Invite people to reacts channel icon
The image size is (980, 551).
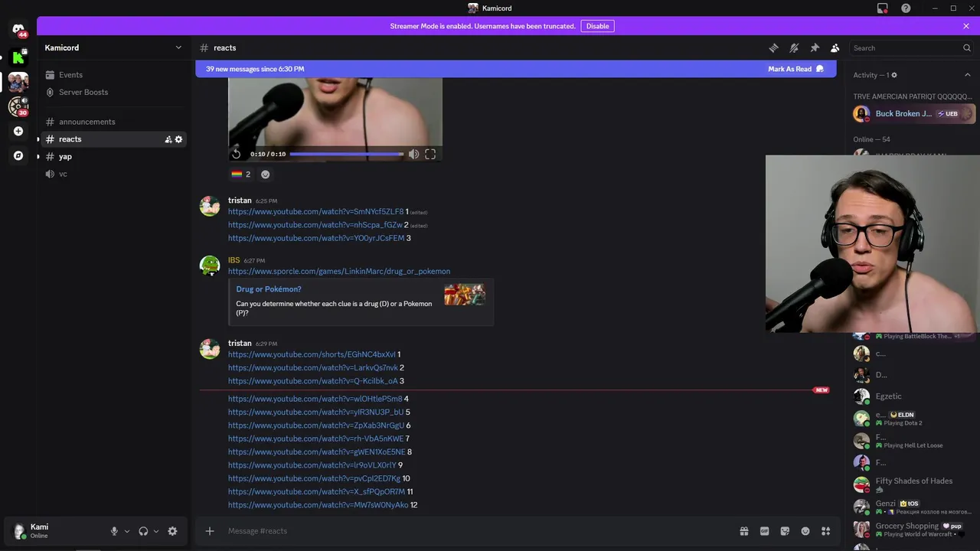pyautogui.click(x=168, y=139)
